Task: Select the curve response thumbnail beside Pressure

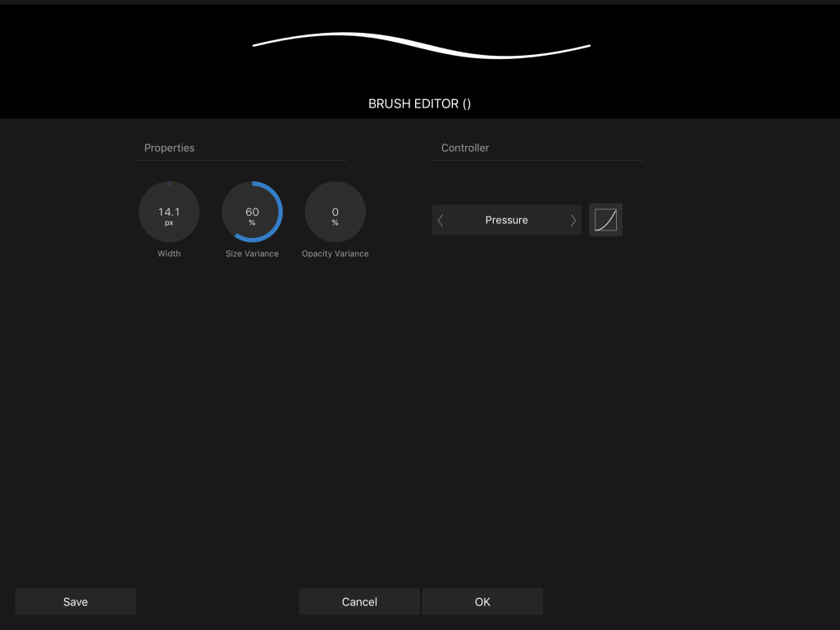Action: click(605, 219)
